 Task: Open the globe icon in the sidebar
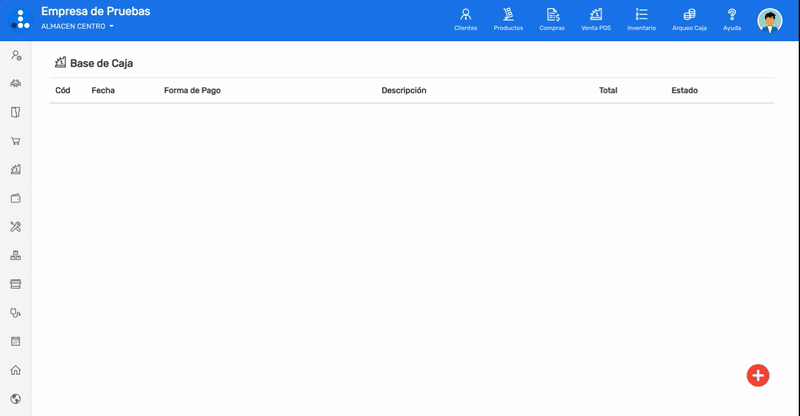pos(16,399)
